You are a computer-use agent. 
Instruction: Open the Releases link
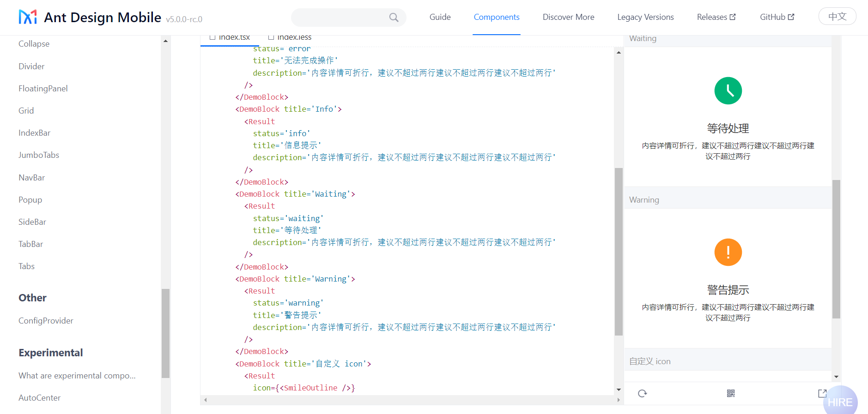(716, 17)
